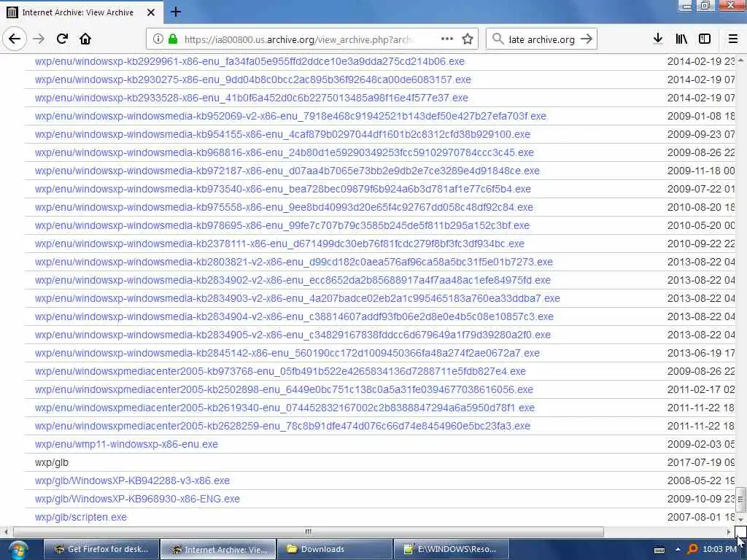The height and width of the screenshot is (560, 747).
Task: Click horizontal scrollbar right arrow
Action: (729, 532)
